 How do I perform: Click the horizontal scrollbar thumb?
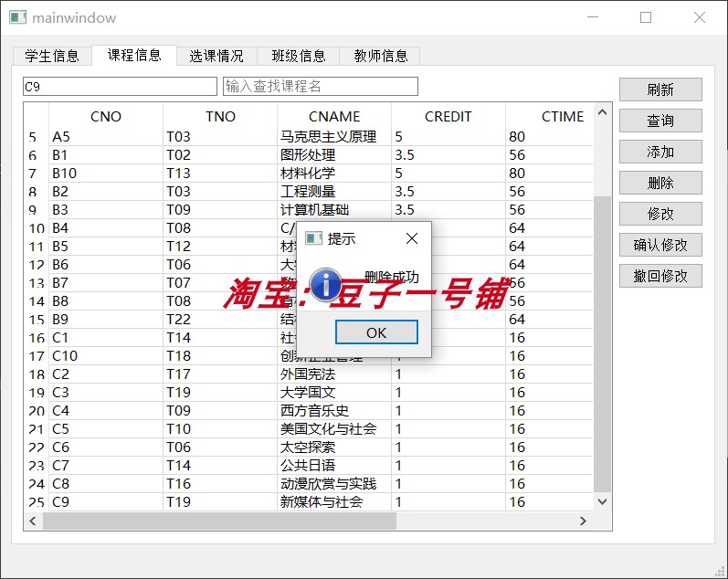tap(219, 521)
